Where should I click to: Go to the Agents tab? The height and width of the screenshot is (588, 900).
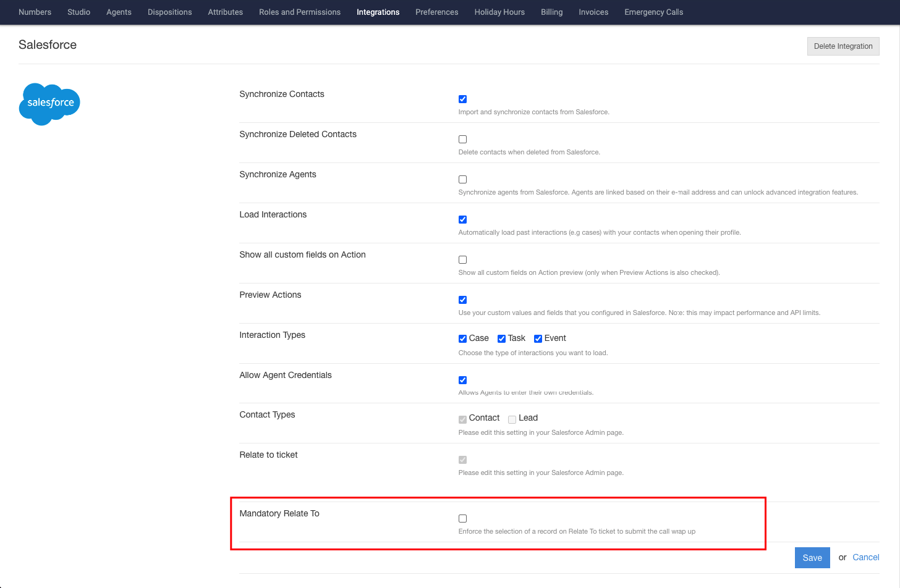click(119, 12)
